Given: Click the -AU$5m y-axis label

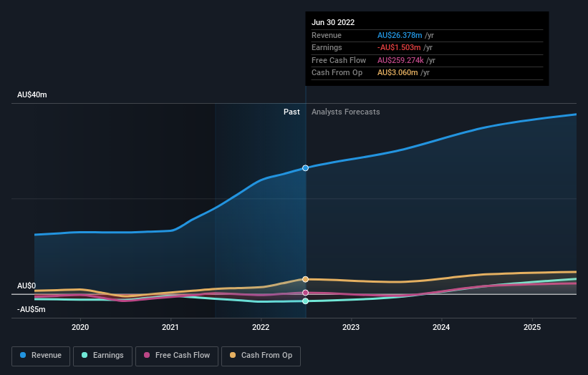Looking at the screenshot, I should coord(31,309).
